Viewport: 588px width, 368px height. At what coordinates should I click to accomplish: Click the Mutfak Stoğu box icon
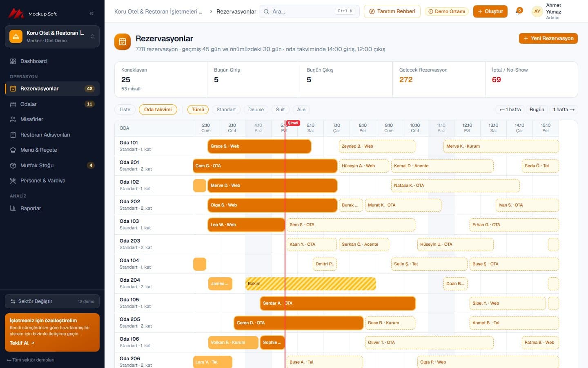tap(13, 166)
